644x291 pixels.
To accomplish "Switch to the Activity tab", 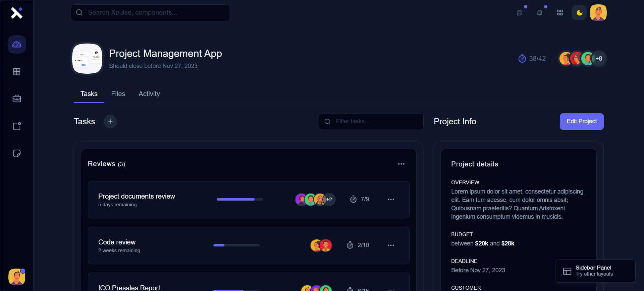I will (x=149, y=94).
